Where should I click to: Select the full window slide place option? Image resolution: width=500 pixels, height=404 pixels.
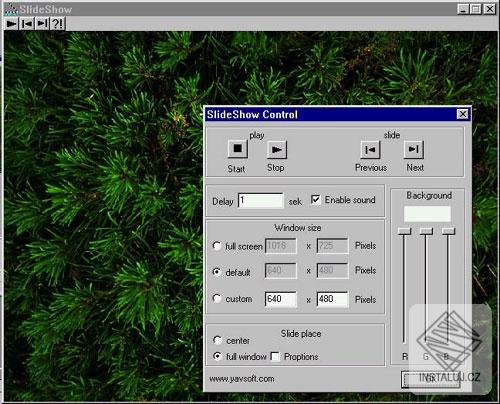(217, 356)
